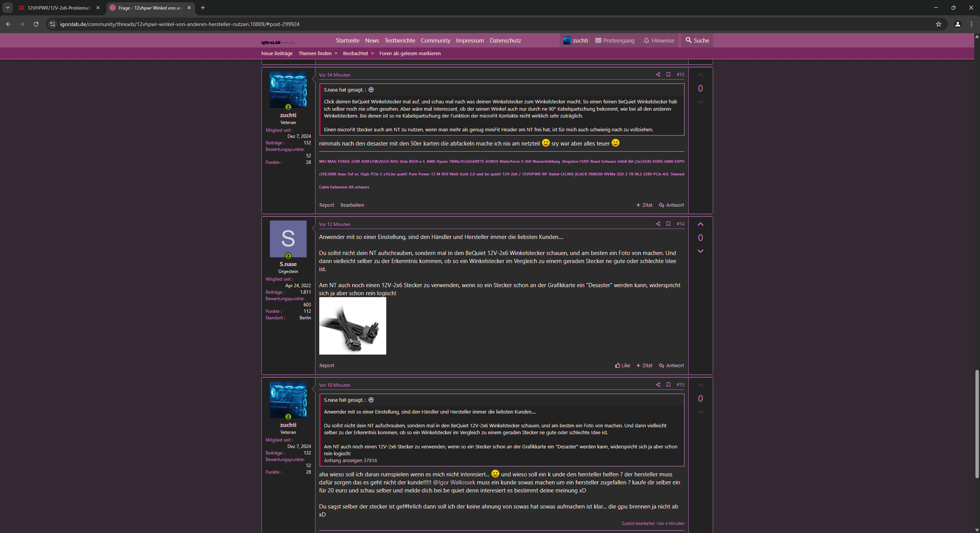Screen dimensions: 980x533
Task: Bookmark this page with the star icon
Action: pos(938,24)
